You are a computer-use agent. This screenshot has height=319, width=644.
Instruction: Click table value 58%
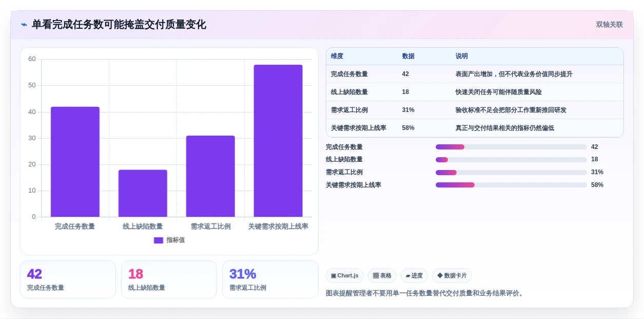coord(408,128)
